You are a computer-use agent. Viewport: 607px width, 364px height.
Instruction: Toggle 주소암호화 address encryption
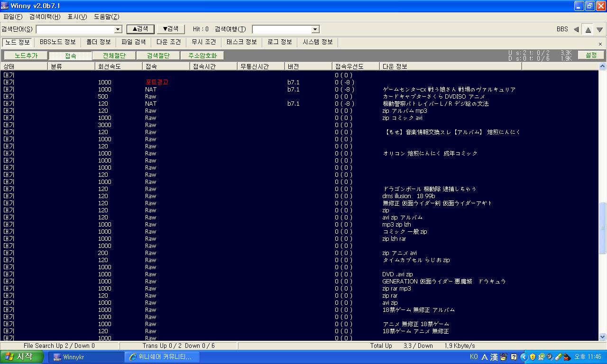click(202, 55)
